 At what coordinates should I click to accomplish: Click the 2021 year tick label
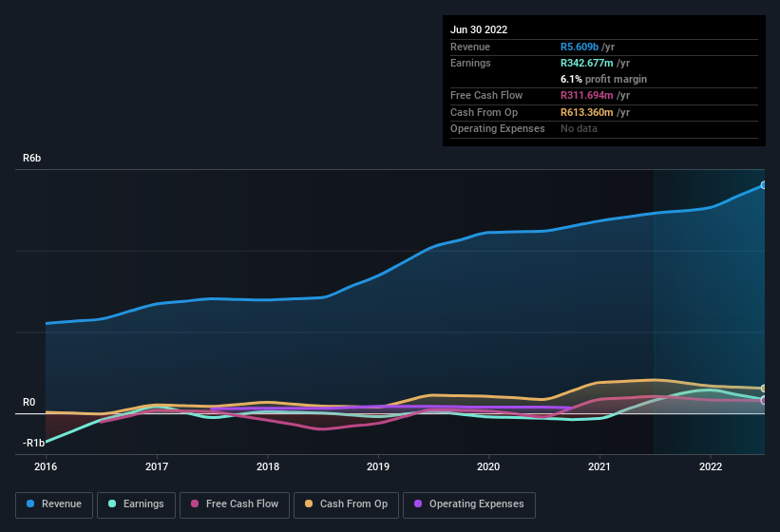(599, 466)
